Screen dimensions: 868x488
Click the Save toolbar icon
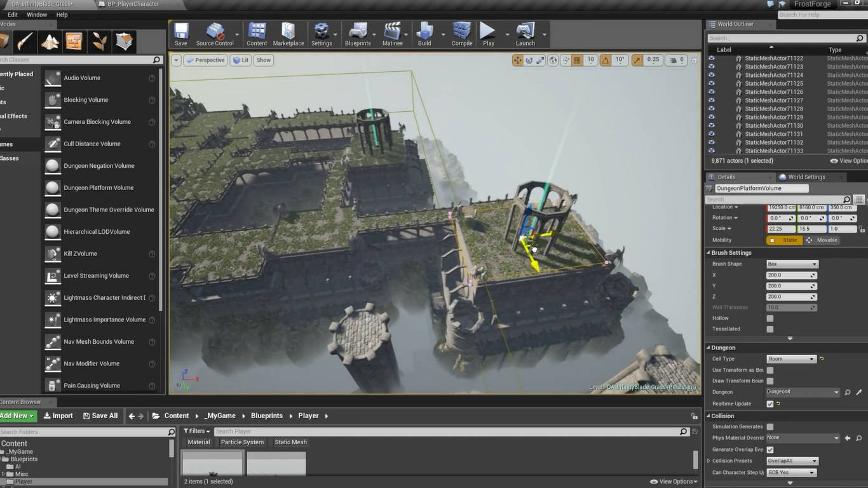(181, 34)
